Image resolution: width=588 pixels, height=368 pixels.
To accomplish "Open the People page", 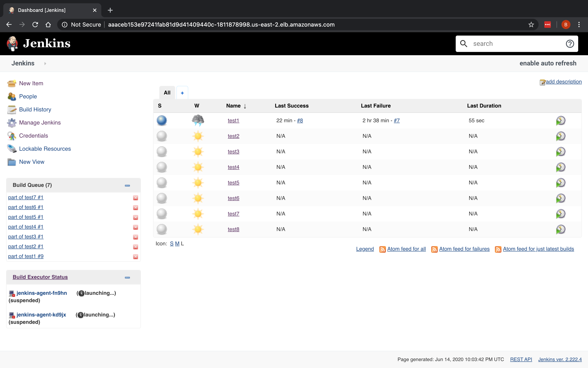I will (x=28, y=96).
